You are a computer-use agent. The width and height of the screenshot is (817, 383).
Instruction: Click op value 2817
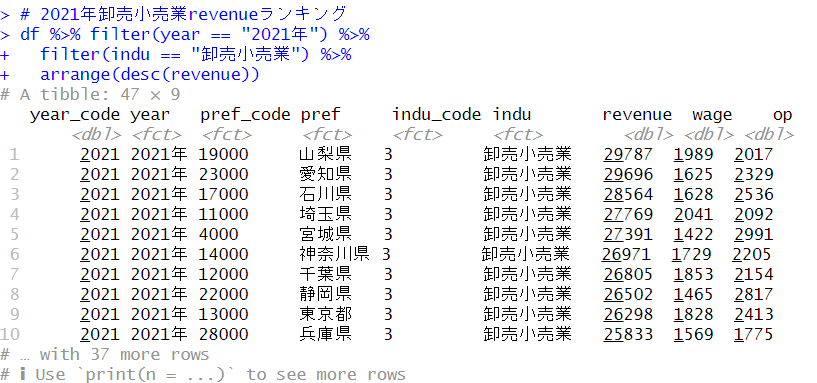click(753, 294)
